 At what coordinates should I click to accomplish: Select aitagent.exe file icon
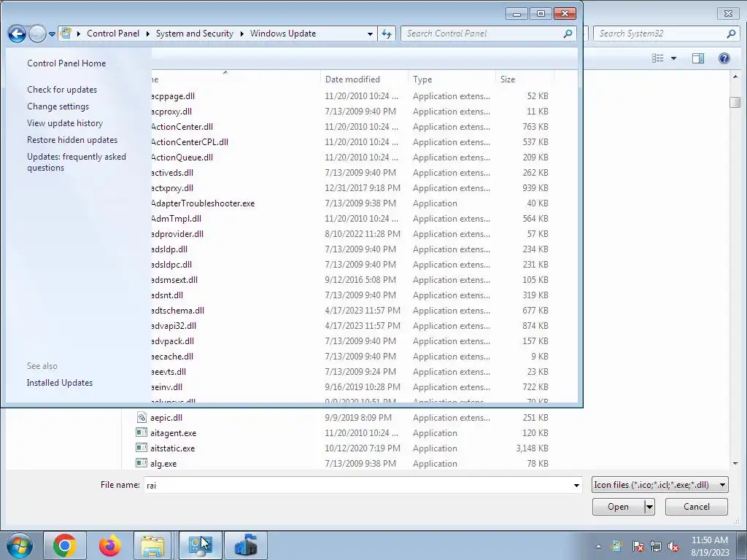[x=142, y=432]
